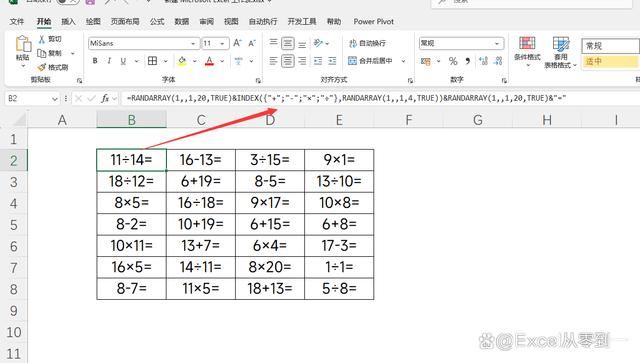640x363 pixels.
Task: Click Merge and Center (合并后居中)
Action: tap(370, 61)
